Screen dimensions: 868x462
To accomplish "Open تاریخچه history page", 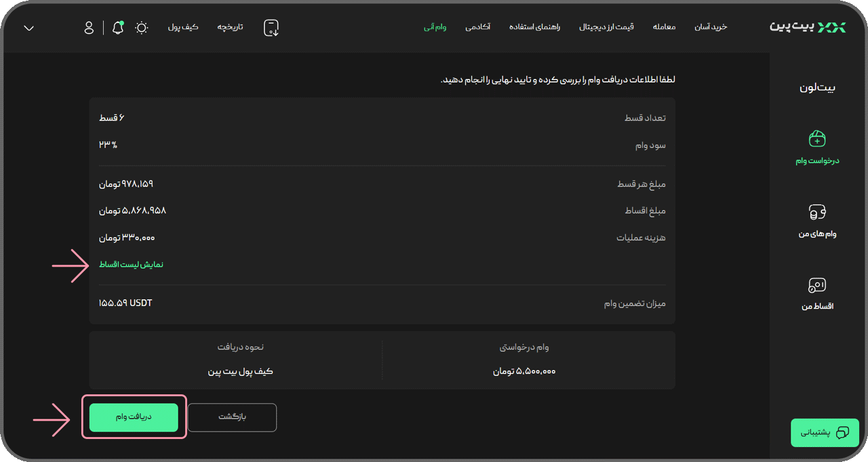I will tap(229, 28).
